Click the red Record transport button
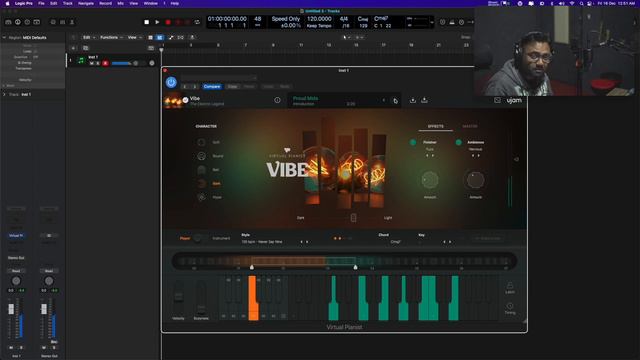 [168, 22]
